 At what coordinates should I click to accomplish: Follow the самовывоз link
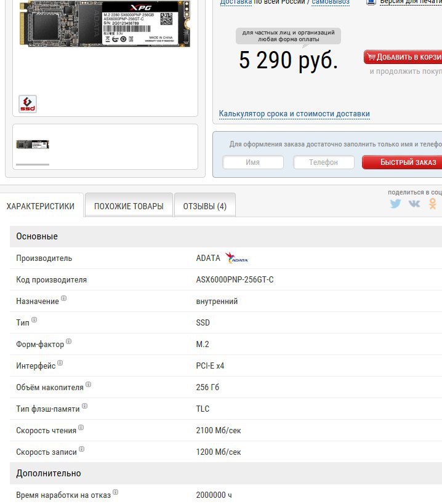coord(331,2)
